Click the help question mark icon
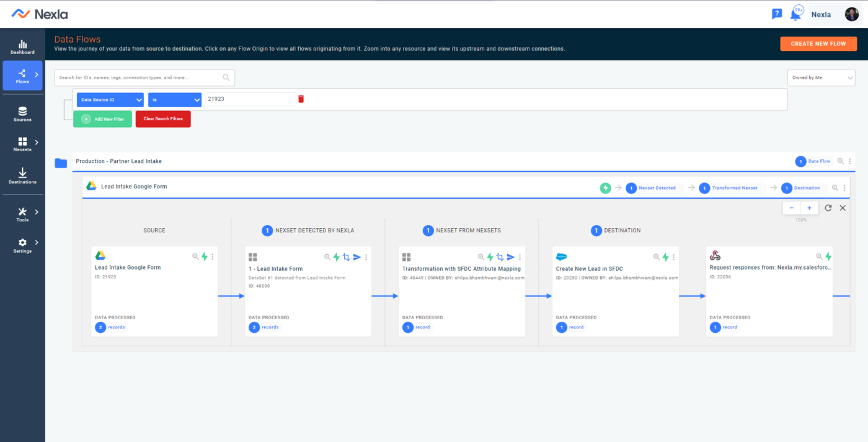This screenshot has width=868, height=442. pos(777,13)
